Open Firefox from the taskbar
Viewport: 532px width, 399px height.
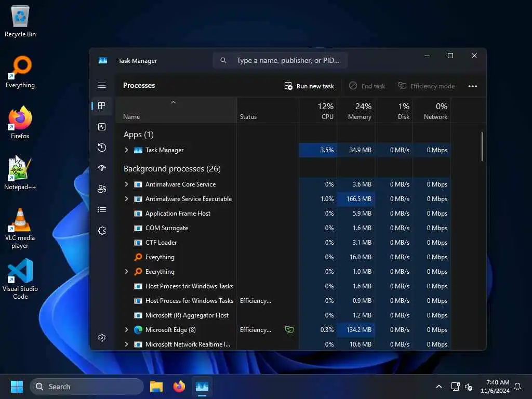coord(179,387)
